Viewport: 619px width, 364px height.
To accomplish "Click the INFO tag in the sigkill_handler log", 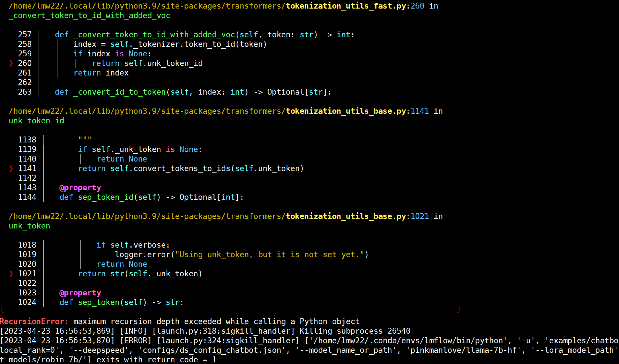I will [x=134, y=331].
